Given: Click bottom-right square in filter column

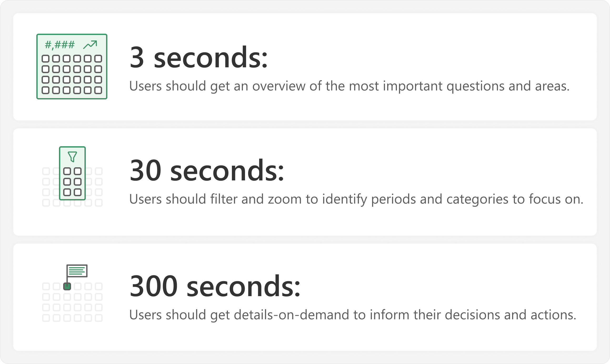Looking at the screenshot, I should pos(78,192).
